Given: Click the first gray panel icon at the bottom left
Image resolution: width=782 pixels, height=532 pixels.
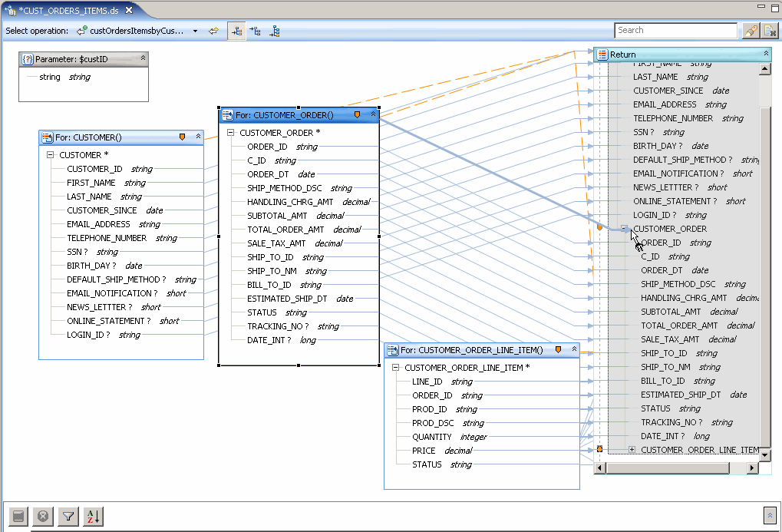Looking at the screenshot, I should (18, 516).
